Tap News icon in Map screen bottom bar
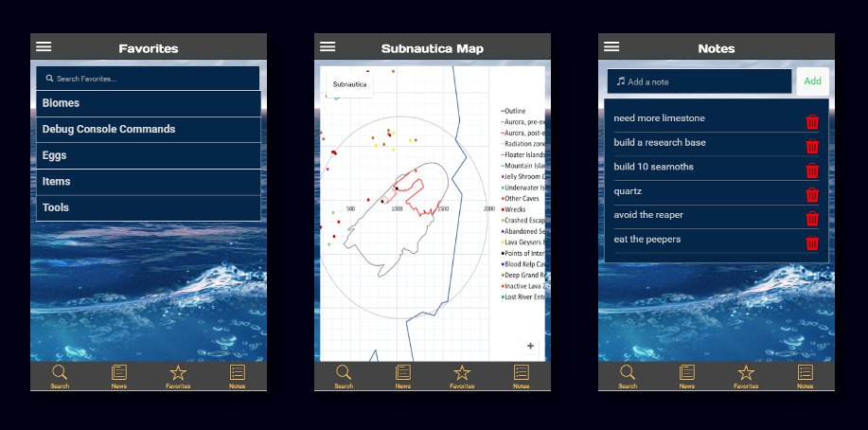 (403, 372)
